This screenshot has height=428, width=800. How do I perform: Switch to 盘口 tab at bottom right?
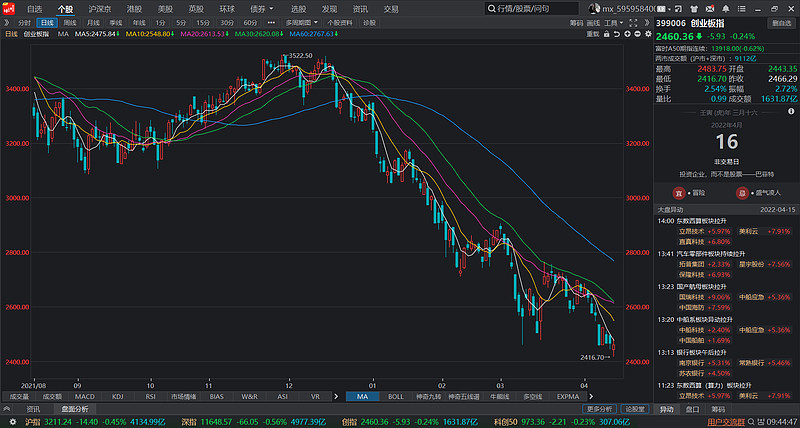pyautogui.click(x=692, y=409)
